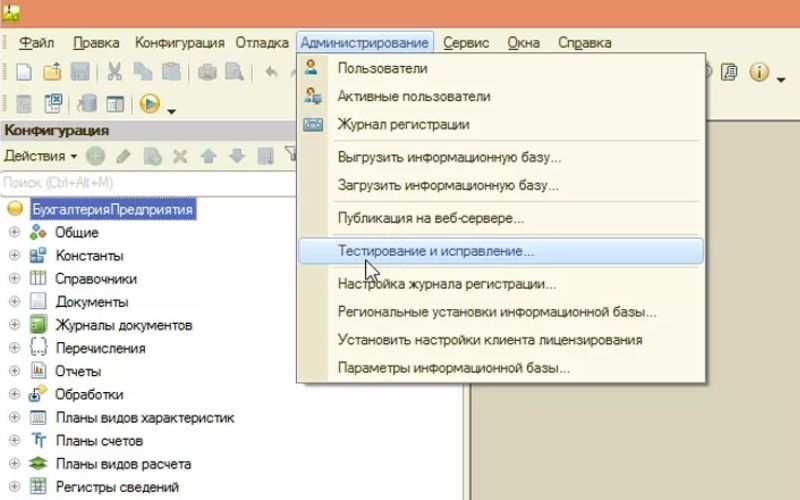Click the Move up arrow icon
This screenshot has height=500, width=800.
208,156
